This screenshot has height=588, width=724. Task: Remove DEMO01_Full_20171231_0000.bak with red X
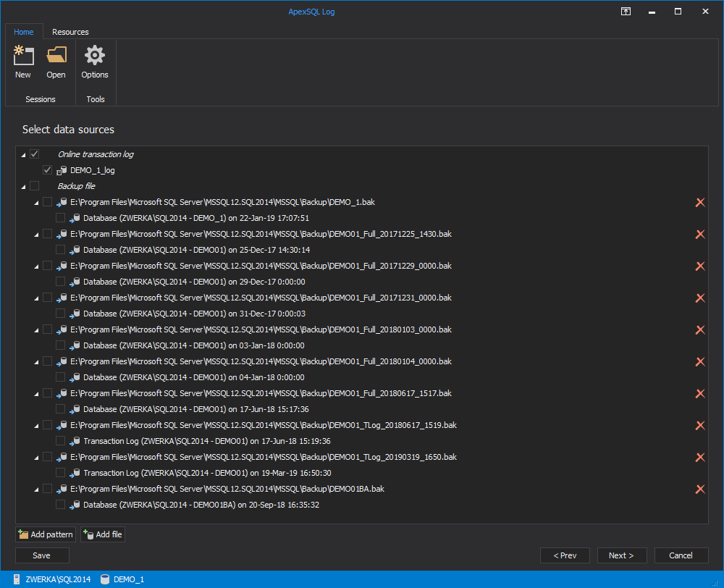pos(700,298)
